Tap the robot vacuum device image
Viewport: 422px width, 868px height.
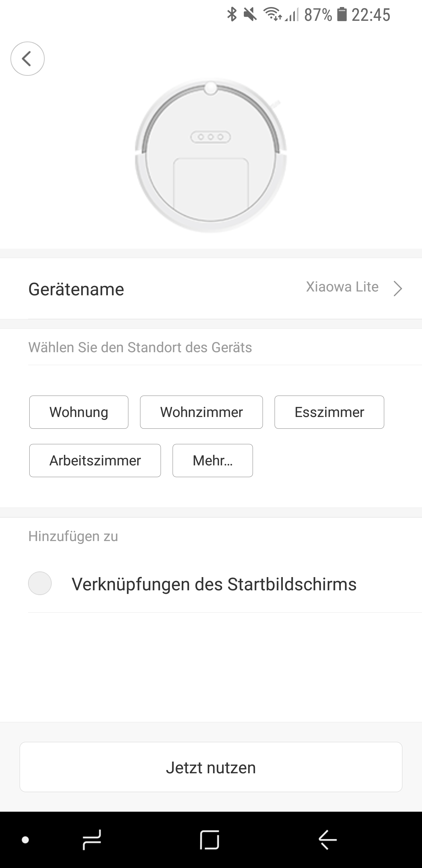(x=211, y=156)
